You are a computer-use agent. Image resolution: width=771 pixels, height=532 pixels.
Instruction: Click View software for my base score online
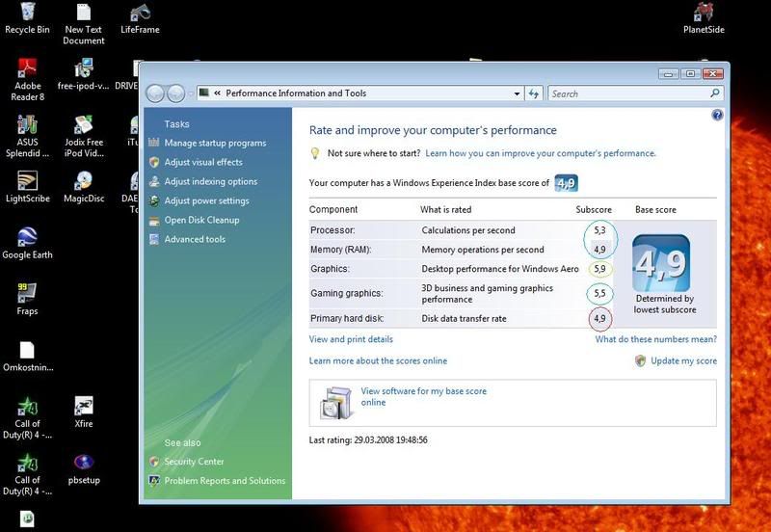coord(423,397)
